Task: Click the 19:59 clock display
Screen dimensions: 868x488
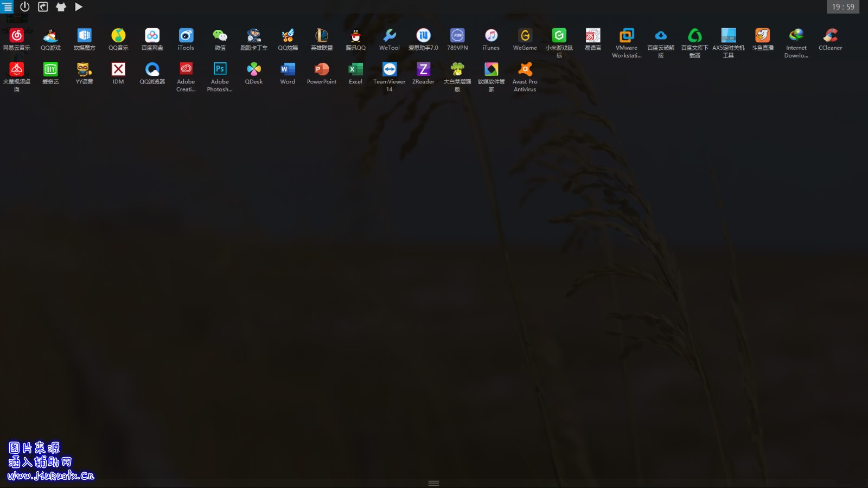Action: coord(843,7)
